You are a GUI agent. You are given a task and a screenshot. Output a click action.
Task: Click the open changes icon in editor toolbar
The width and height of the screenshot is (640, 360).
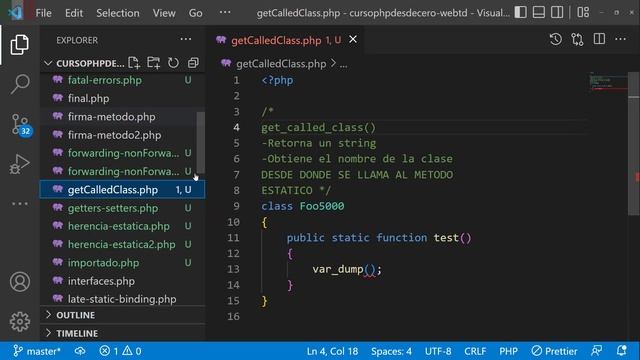point(577,40)
